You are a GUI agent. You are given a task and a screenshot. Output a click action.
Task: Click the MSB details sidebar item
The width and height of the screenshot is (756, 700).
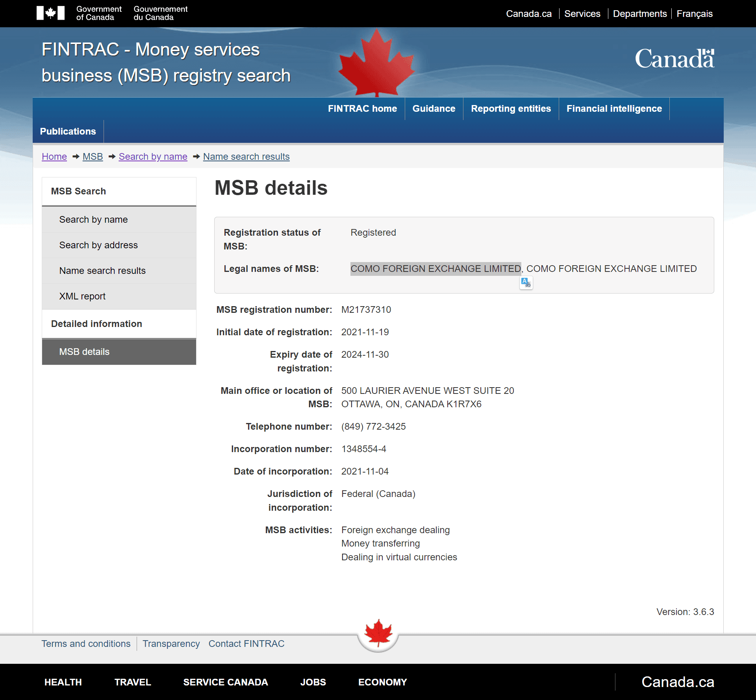click(x=84, y=351)
